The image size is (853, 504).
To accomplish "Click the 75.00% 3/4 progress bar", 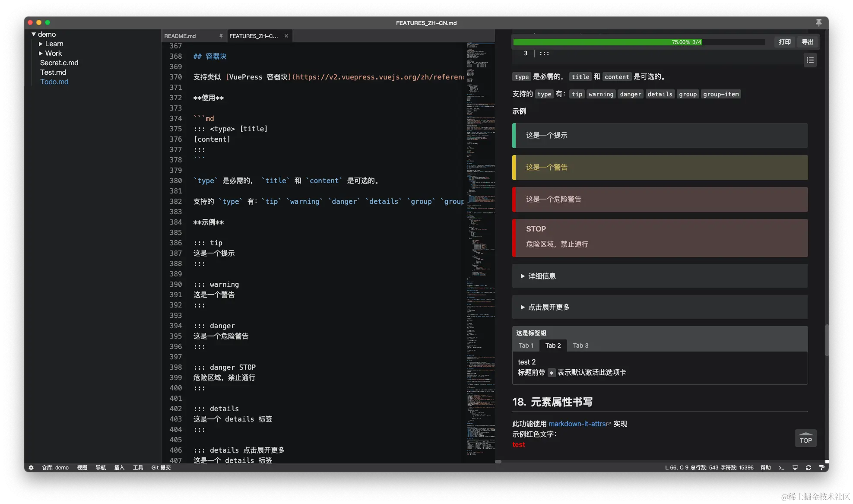I will pos(639,42).
